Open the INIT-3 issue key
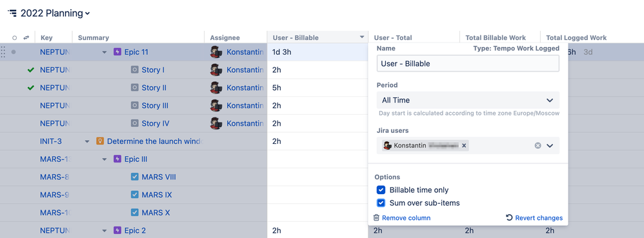 51,141
